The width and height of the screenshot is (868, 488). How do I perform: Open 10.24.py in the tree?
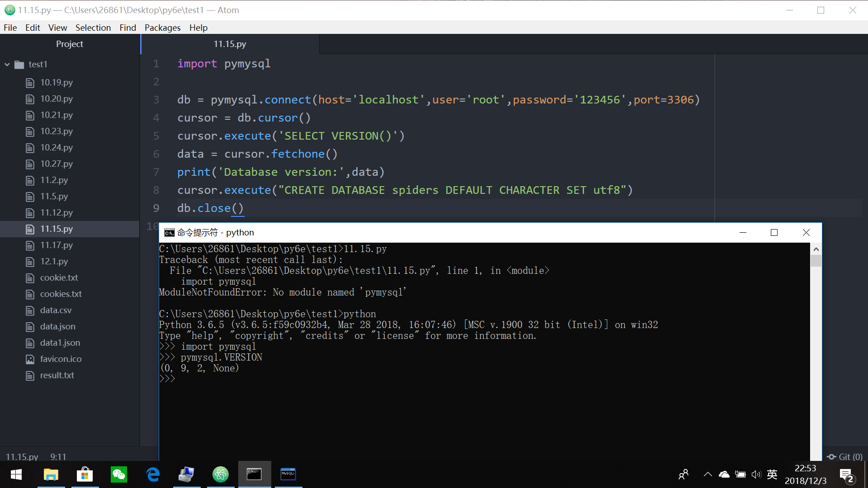[57, 147]
